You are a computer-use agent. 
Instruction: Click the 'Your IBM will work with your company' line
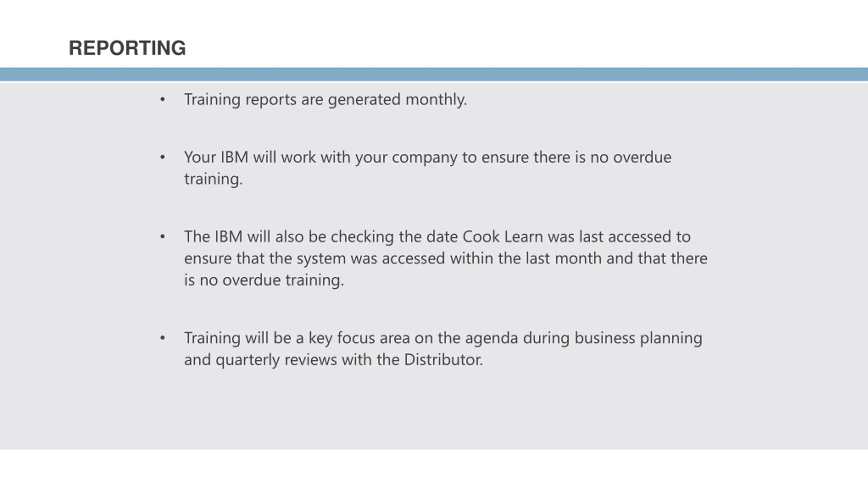(x=428, y=158)
